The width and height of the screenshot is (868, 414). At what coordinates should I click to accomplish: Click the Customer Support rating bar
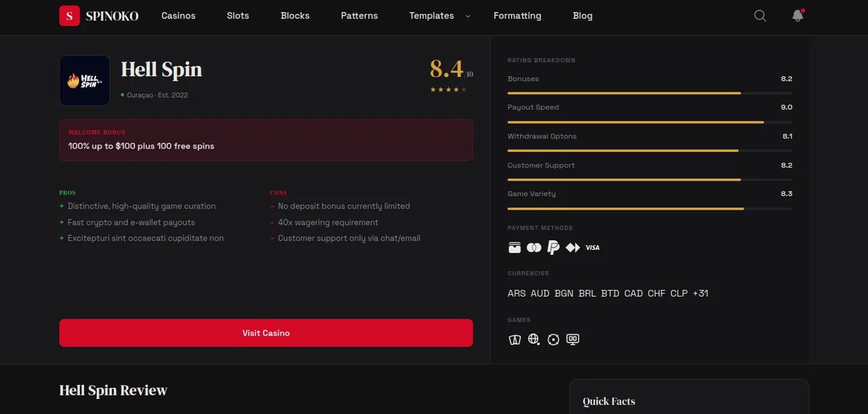[x=650, y=180]
